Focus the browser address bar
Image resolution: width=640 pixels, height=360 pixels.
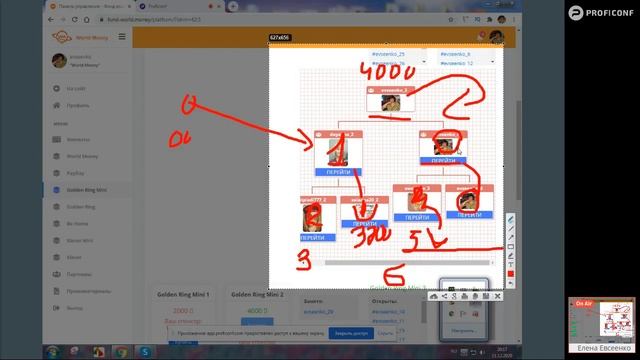tap(269, 20)
